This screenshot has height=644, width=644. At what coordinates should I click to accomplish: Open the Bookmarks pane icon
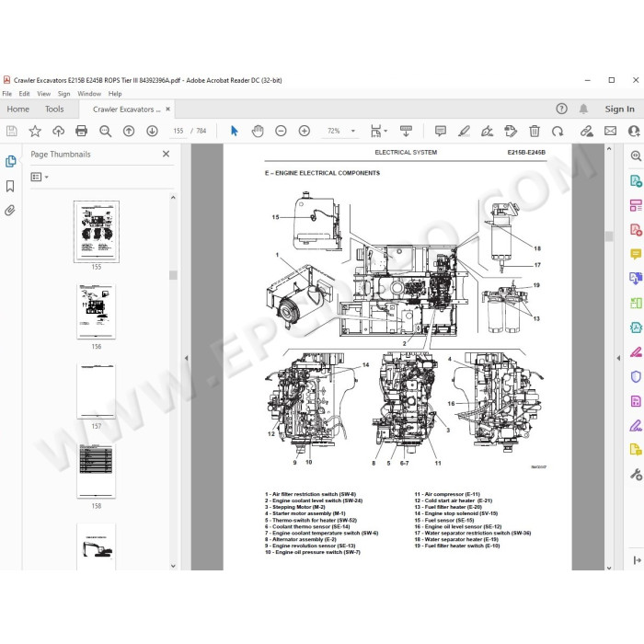coord(10,186)
